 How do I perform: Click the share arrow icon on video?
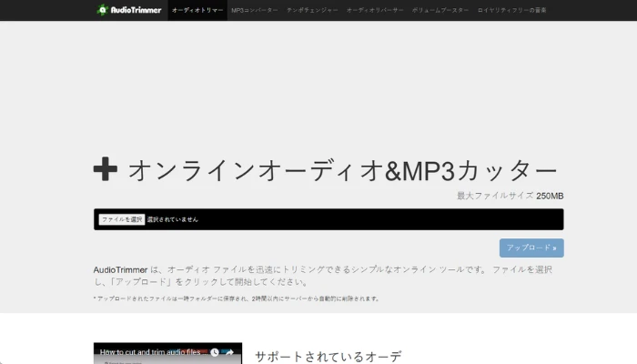(x=229, y=352)
